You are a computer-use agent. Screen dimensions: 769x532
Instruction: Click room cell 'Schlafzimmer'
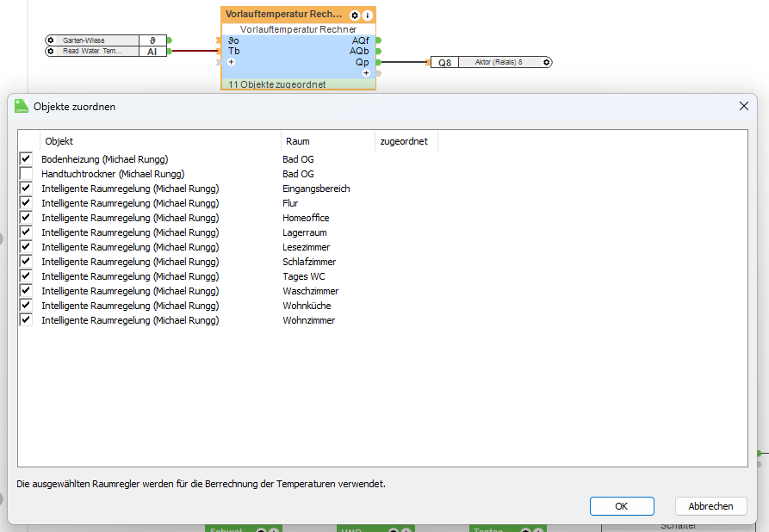point(309,262)
